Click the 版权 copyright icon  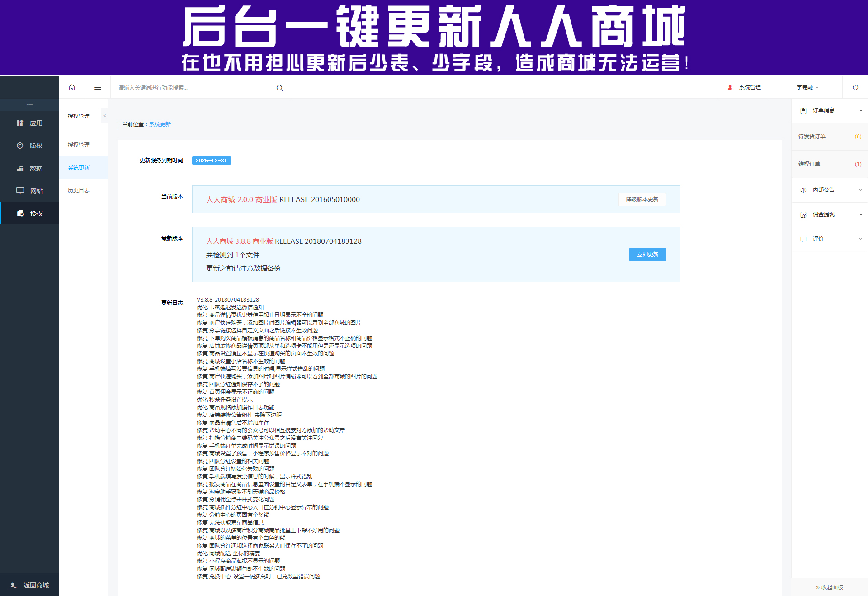click(x=20, y=146)
